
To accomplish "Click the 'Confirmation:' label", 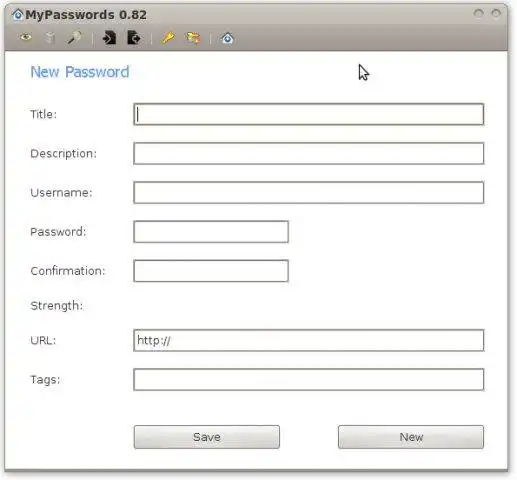I will (x=68, y=271).
